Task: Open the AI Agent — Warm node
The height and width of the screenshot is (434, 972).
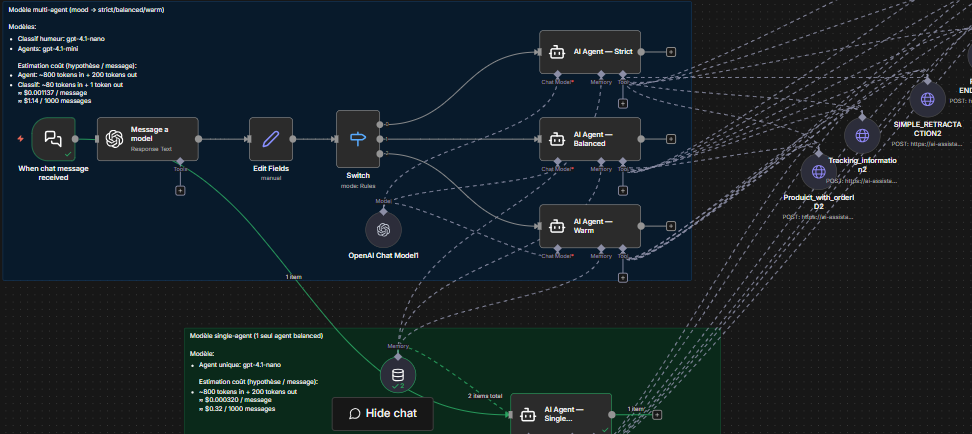Action: click(x=590, y=226)
